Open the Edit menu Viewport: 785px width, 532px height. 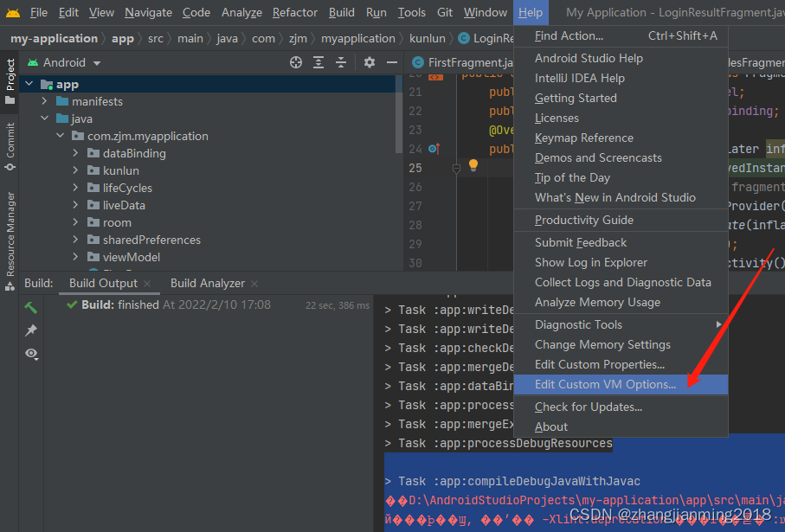click(x=68, y=12)
